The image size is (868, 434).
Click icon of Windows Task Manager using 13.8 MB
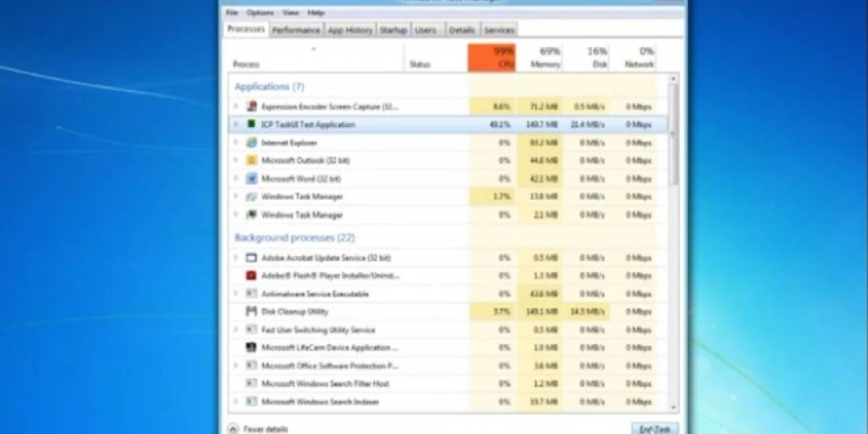point(252,197)
